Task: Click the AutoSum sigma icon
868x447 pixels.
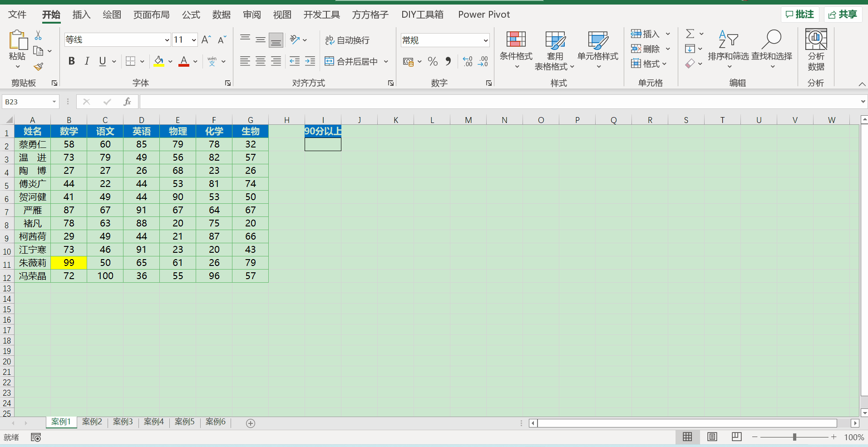Action: (x=690, y=34)
